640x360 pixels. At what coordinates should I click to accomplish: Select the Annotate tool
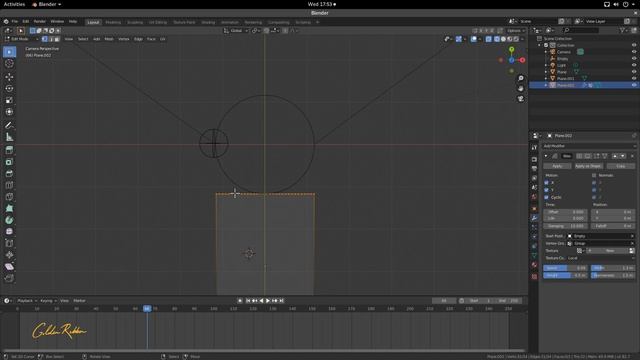9,125
